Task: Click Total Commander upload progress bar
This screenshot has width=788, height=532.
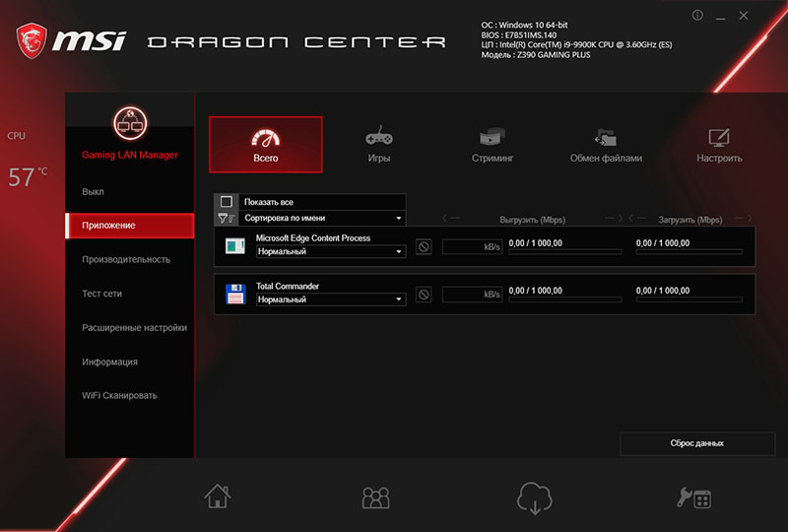Action: click(564, 299)
